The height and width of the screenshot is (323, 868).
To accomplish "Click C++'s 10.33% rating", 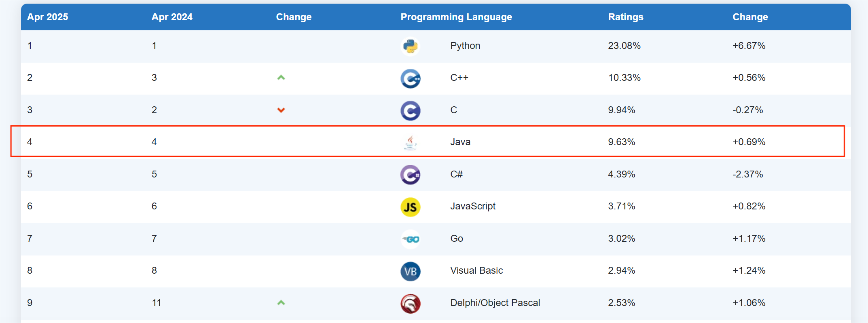I will [624, 78].
